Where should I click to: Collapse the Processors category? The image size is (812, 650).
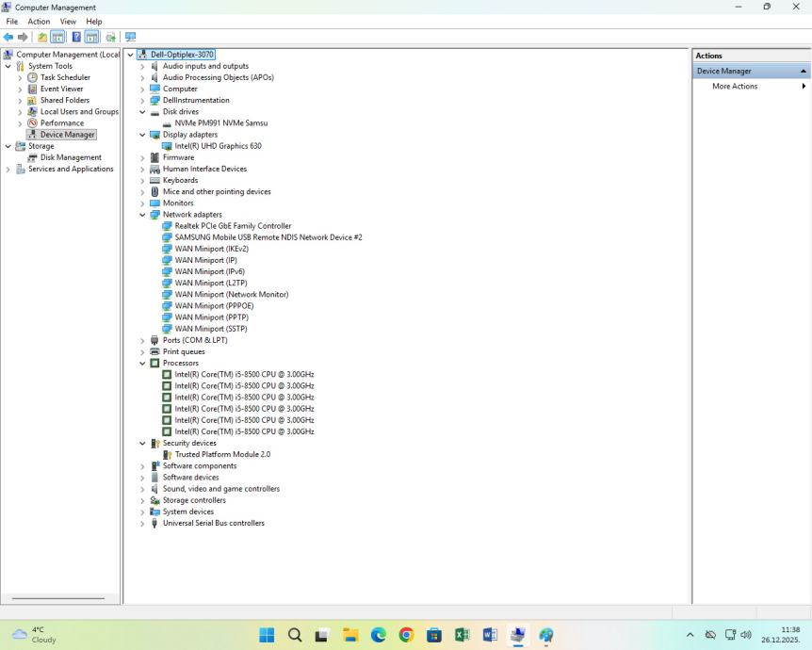click(143, 364)
